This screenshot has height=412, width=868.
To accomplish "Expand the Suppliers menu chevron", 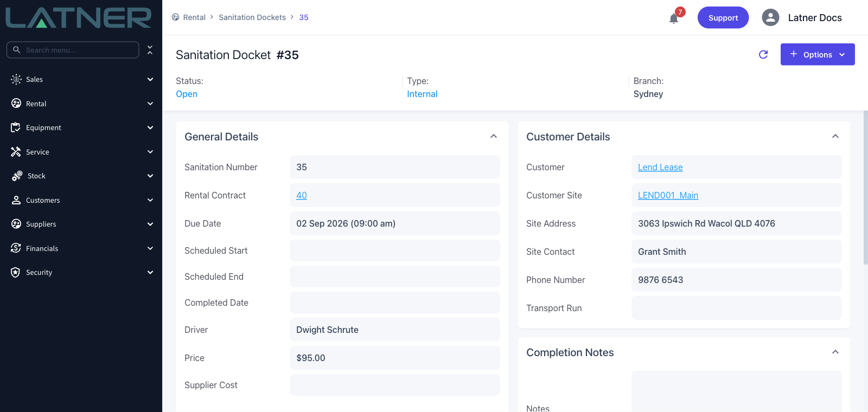I will pos(150,224).
